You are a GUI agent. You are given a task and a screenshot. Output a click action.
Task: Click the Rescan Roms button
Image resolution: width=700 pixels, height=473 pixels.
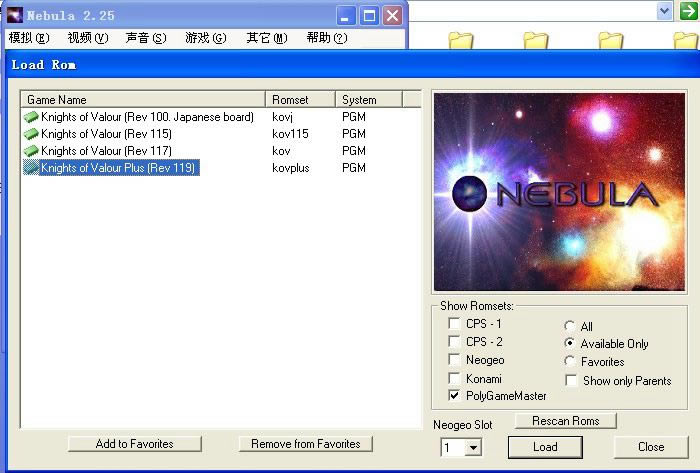pos(566,421)
